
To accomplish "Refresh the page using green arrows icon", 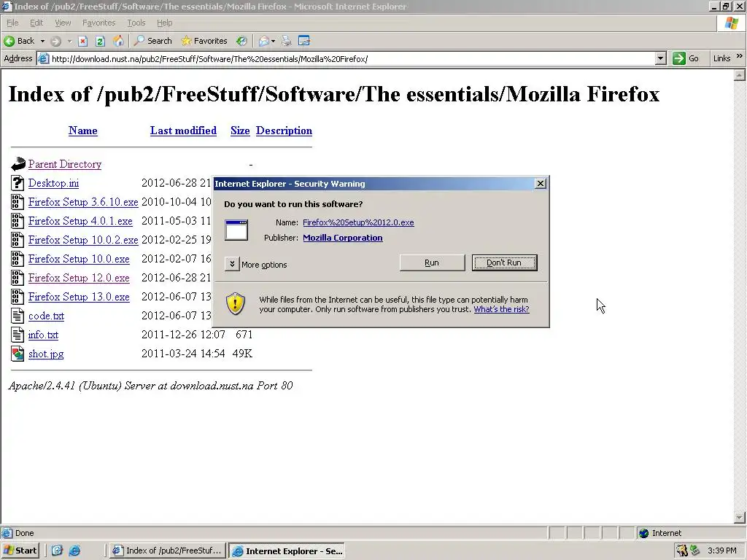I will tap(100, 41).
